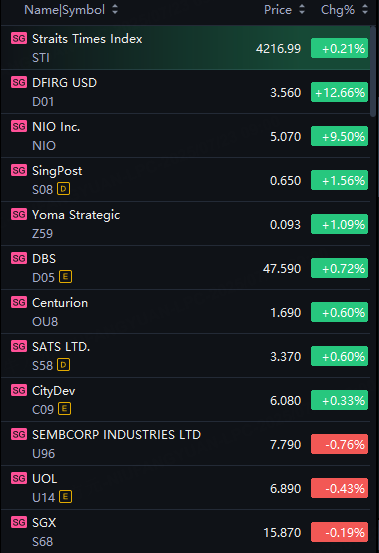Click the SG flag icon for Straits Times Index
379x553 pixels.
tap(19, 38)
